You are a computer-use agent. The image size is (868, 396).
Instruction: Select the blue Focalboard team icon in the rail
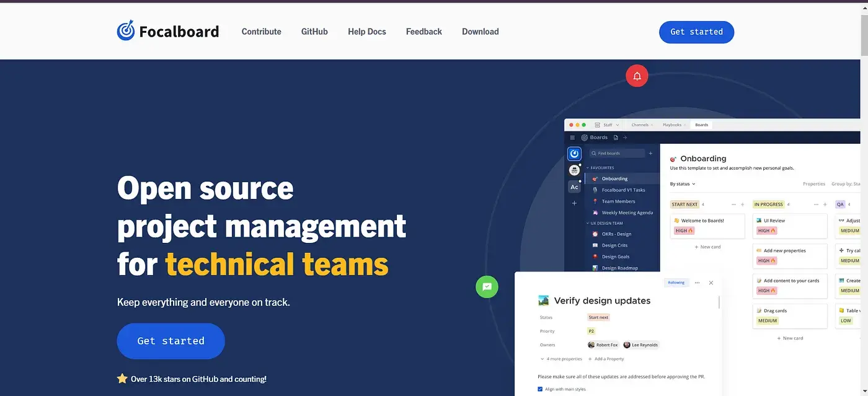[x=574, y=154]
